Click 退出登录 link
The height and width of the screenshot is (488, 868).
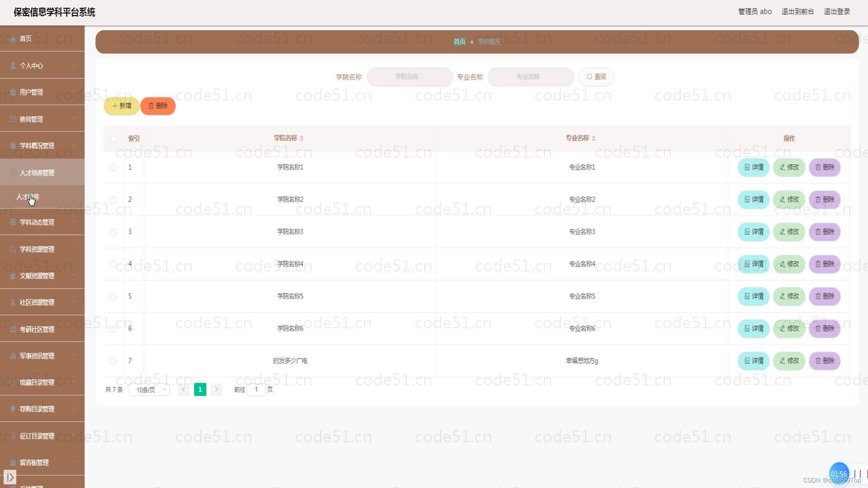[x=837, y=12]
